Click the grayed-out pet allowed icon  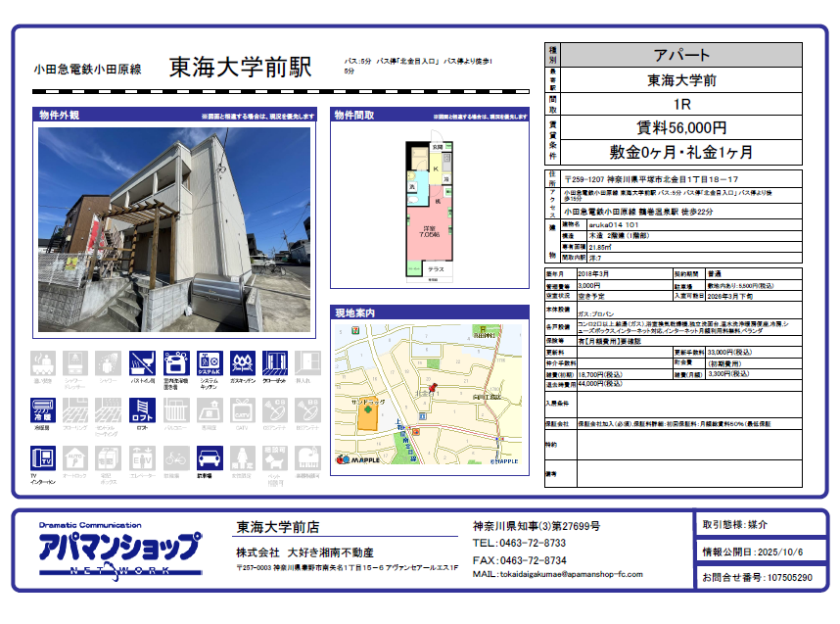(275, 458)
